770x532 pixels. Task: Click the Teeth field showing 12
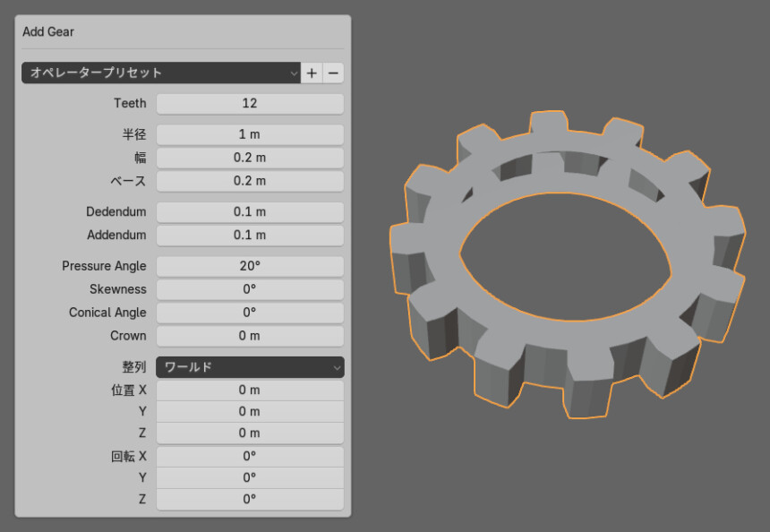(250, 103)
